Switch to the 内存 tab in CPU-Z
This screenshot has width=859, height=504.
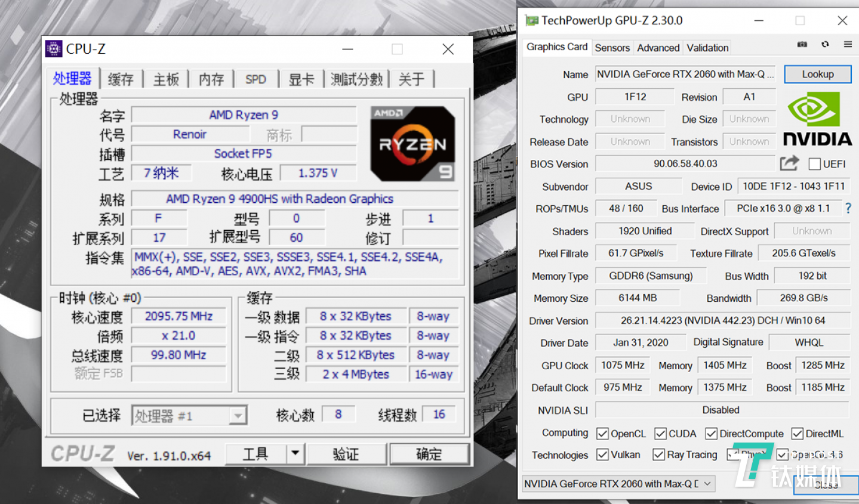[211, 79]
